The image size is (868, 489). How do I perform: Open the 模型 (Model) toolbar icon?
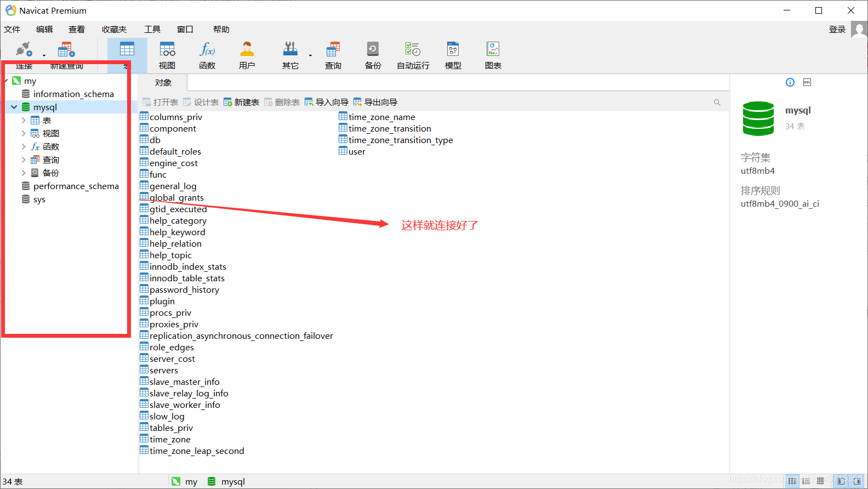453,49
